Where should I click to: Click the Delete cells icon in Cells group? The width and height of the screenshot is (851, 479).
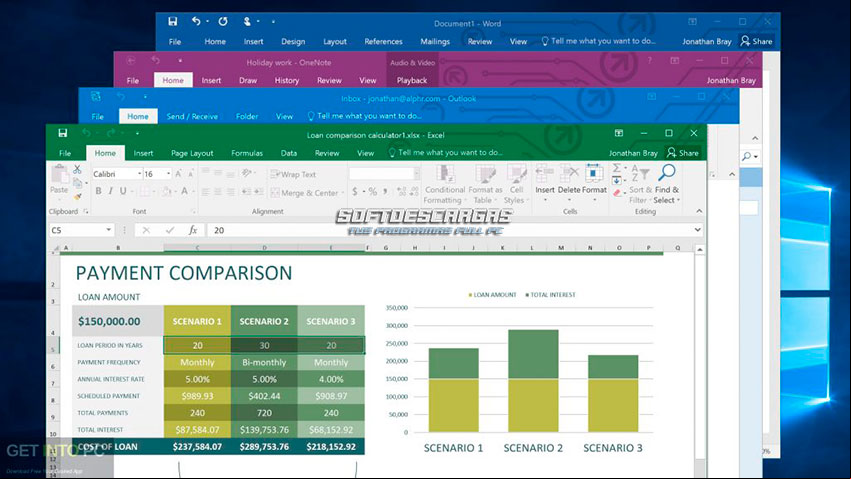tap(569, 174)
